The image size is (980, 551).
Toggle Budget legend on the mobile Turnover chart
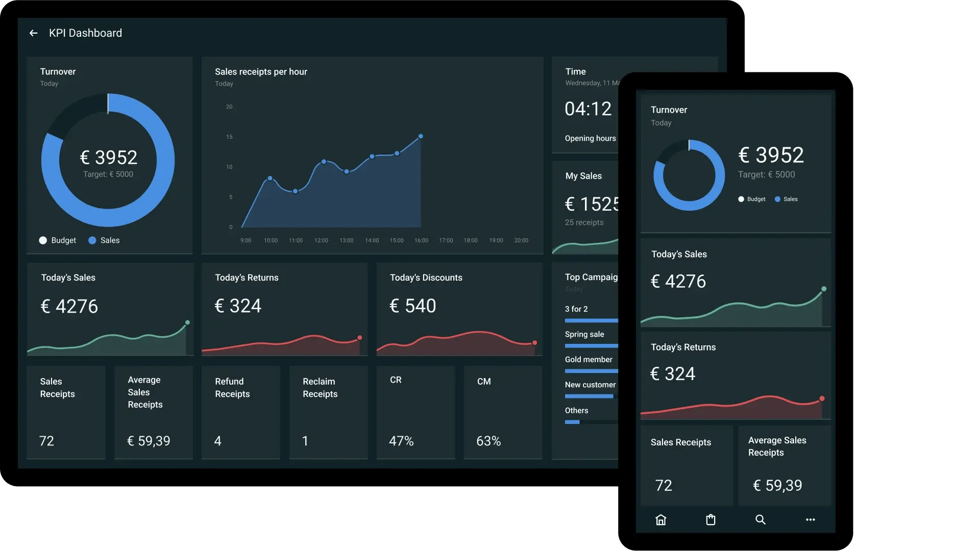(x=751, y=199)
